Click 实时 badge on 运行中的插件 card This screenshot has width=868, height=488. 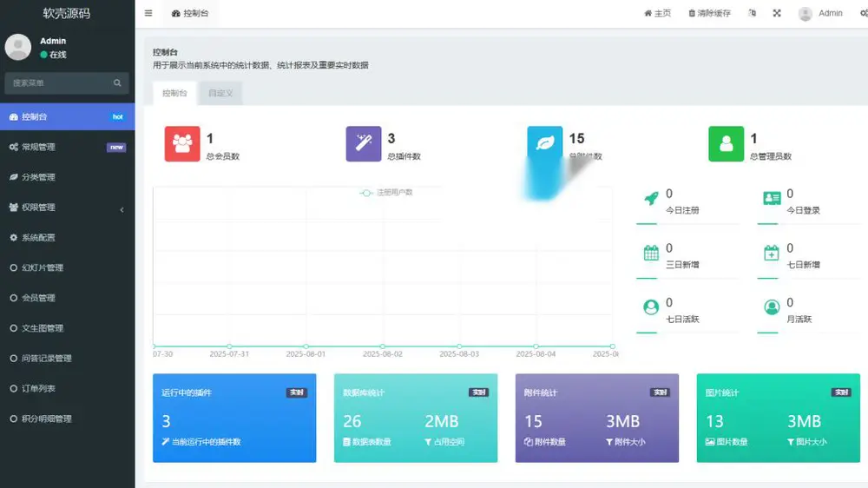pyautogui.click(x=297, y=392)
